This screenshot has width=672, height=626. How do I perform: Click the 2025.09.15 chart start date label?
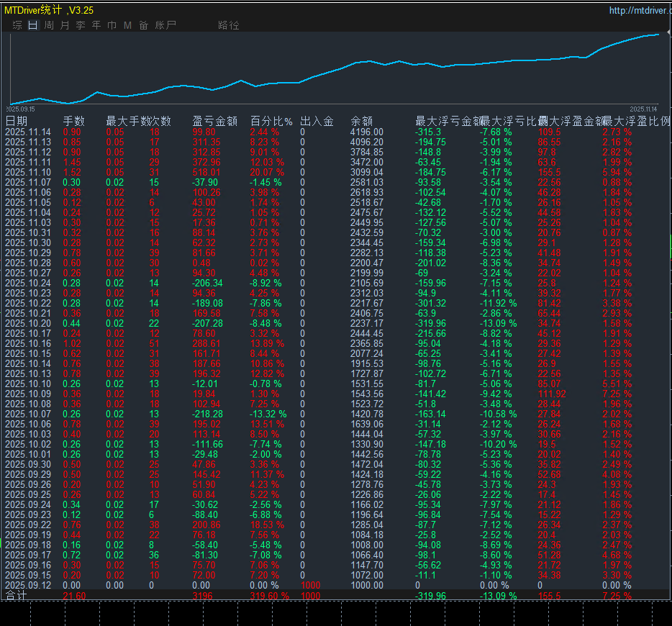click(19, 109)
